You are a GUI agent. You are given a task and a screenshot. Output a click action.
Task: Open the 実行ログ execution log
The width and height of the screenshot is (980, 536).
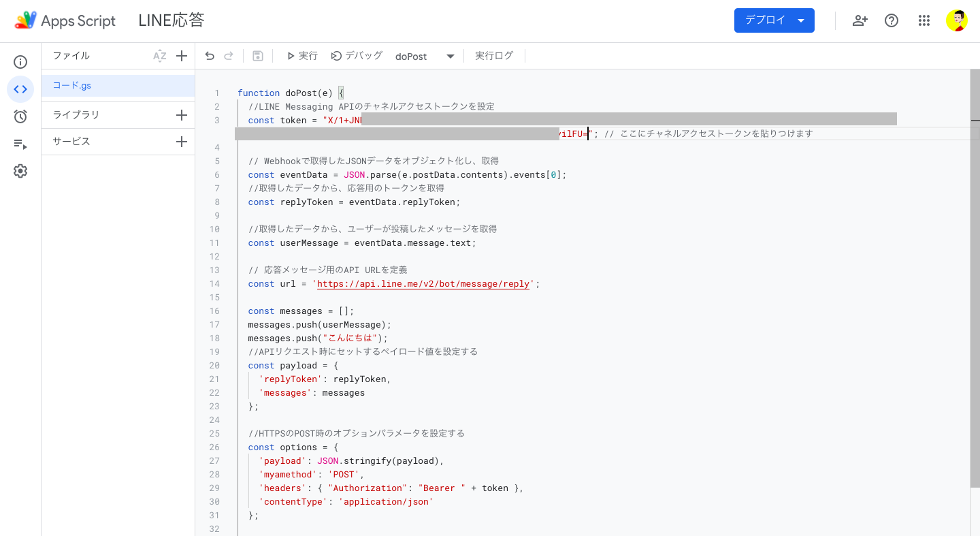pos(494,56)
